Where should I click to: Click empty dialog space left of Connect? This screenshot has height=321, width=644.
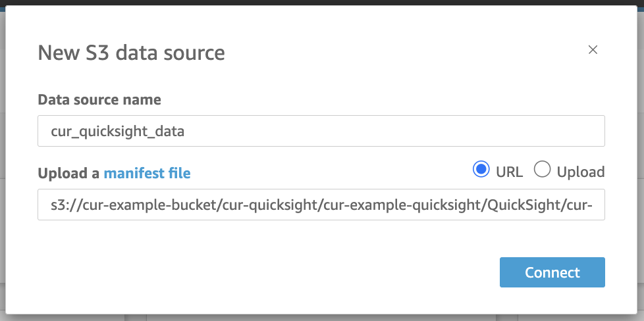click(x=263, y=272)
